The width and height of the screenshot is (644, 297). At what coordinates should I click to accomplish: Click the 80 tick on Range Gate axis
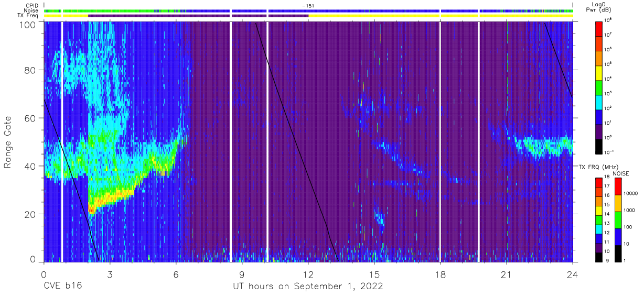pyautogui.click(x=30, y=70)
